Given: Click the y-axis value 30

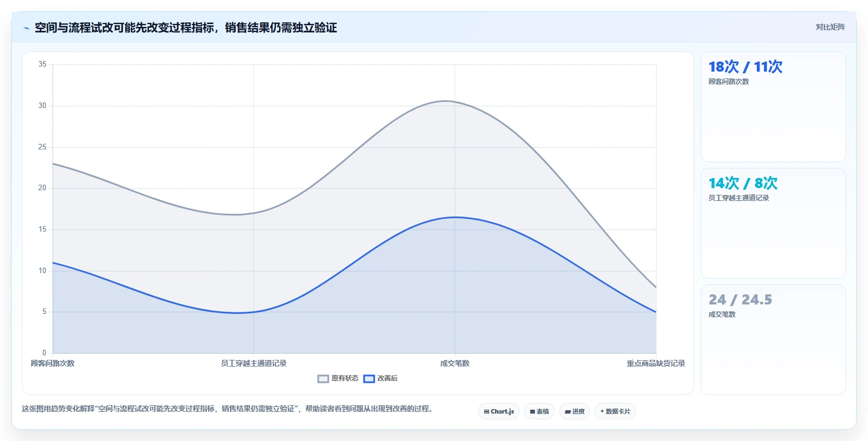Looking at the screenshot, I should [43, 106].
